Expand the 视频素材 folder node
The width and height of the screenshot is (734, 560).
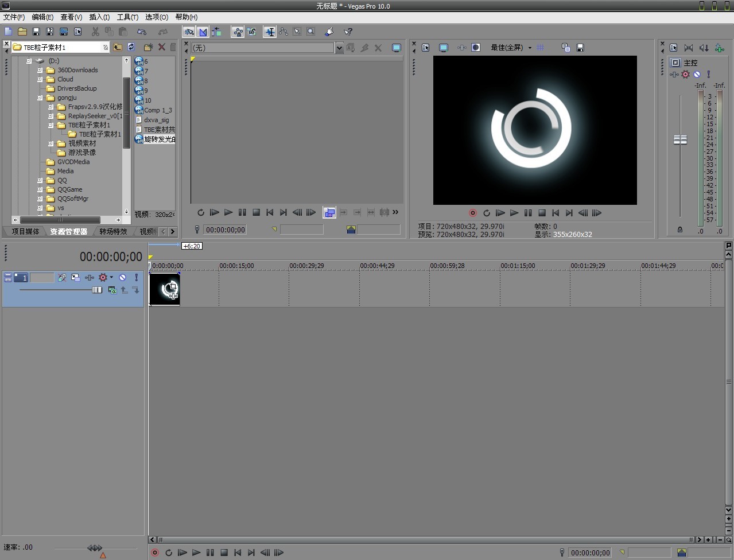[x=51, y=143]
